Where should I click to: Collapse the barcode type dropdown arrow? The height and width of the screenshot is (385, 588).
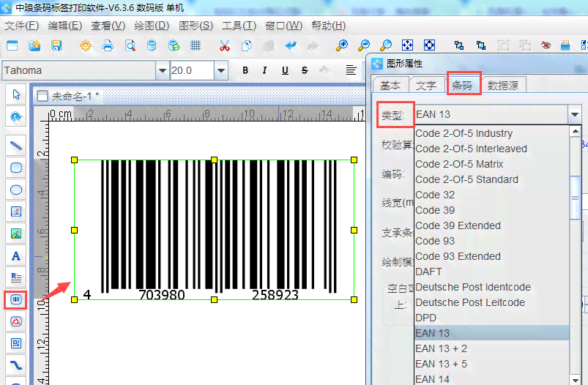[x=575, y=114]
